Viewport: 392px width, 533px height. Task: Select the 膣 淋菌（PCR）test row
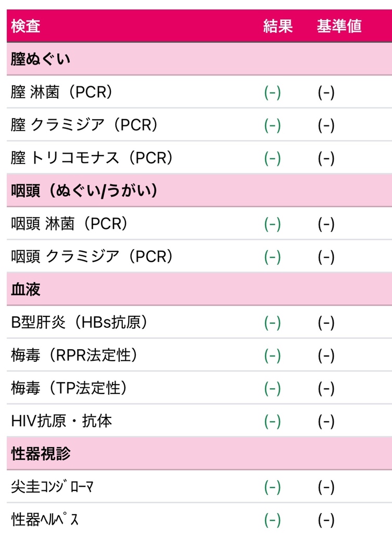(199, 92)
